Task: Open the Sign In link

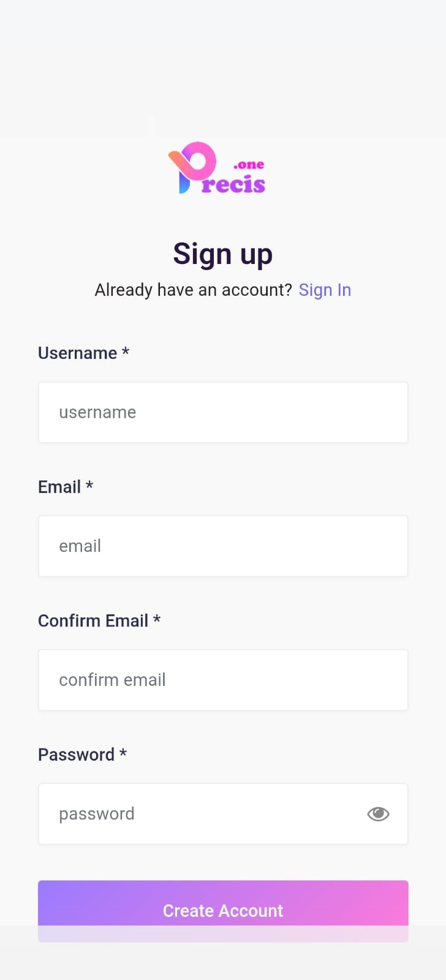Action: (x=325, y=290)
